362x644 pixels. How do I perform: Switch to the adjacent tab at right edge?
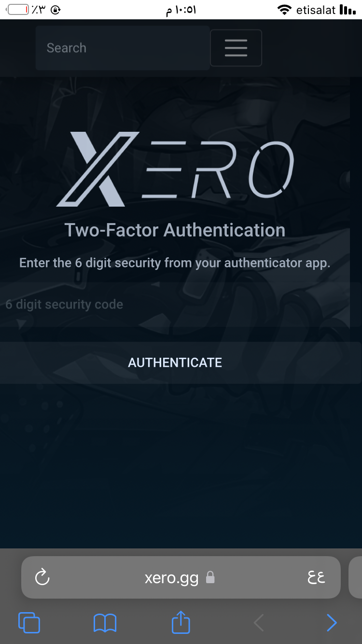pyautogui.click(x=355, y=577)
